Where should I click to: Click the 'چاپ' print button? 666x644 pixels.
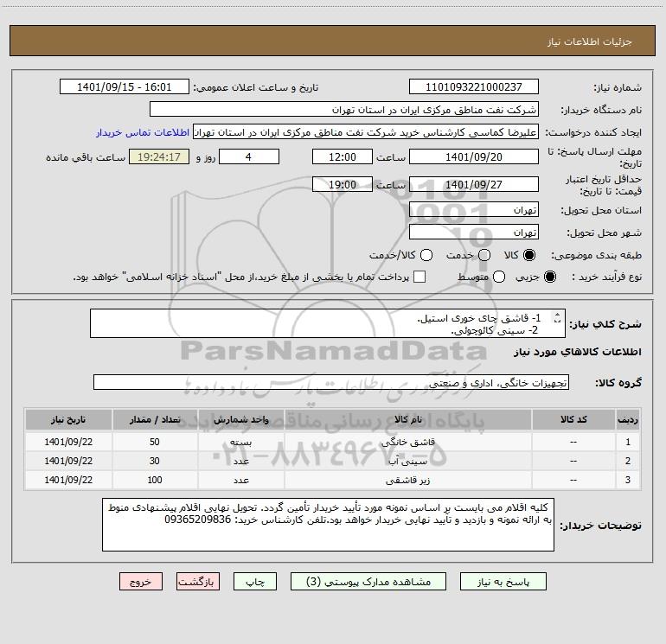point(255,582)
